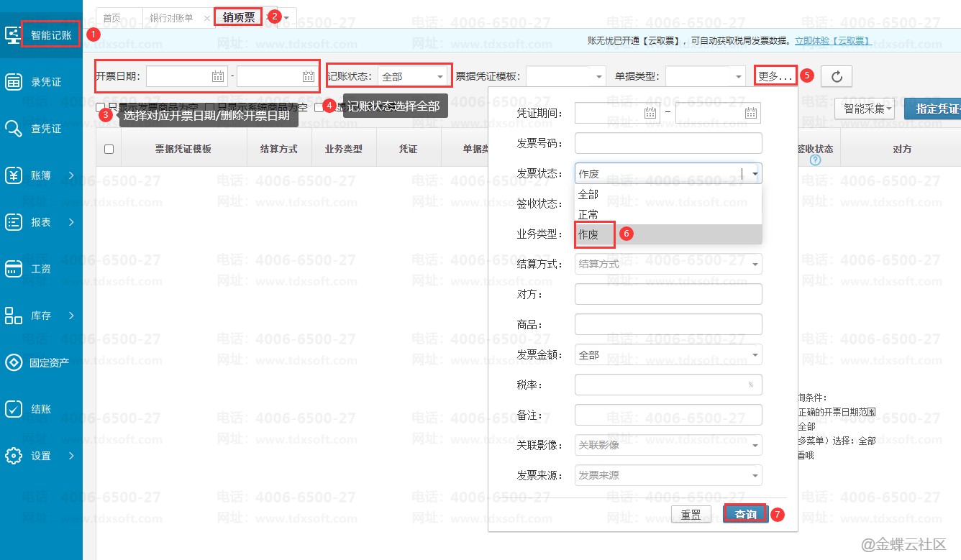The height and width of the screenshot is (560, 961).
Task: Open the 结账 checkmark icon in the sidebar
Action: (x=14, y=409)
